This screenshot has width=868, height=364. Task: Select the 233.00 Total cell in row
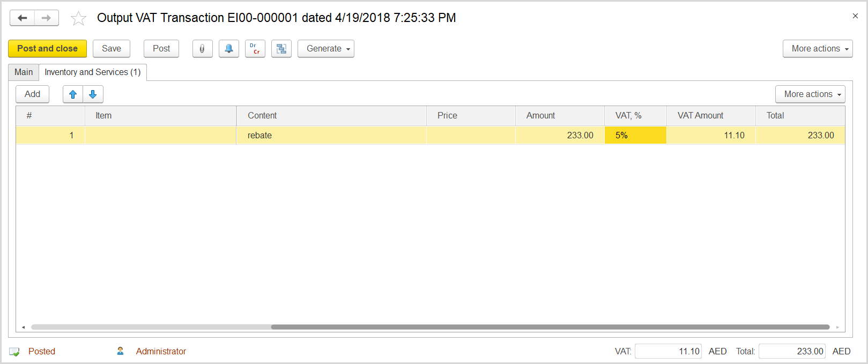coord(800,136)
